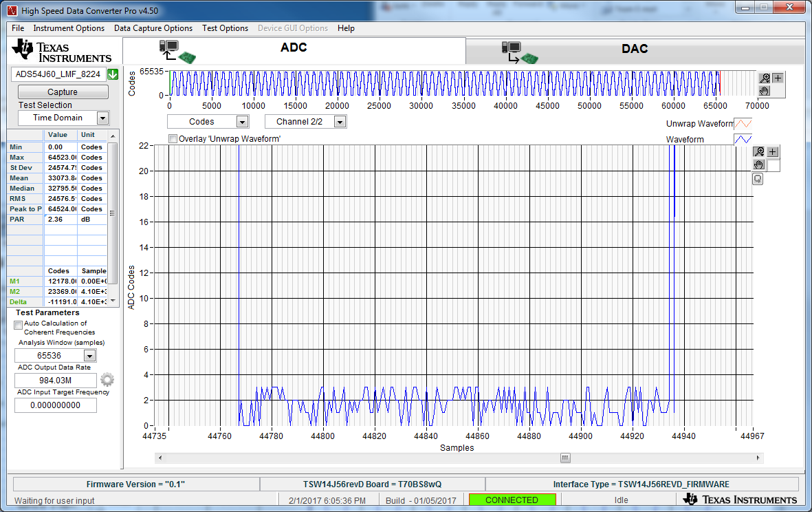Viewport: 812px width, 512px height.
Task: Open the Instrument Options menu
Action: (x=69, y=28)
